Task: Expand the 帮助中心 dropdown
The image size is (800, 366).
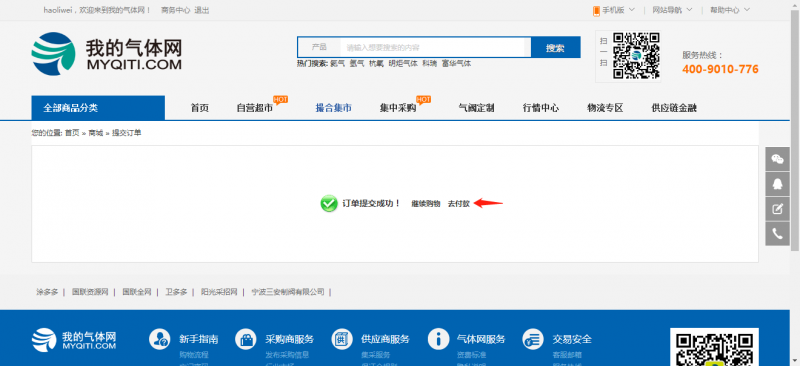Action: tap(730, 10)
